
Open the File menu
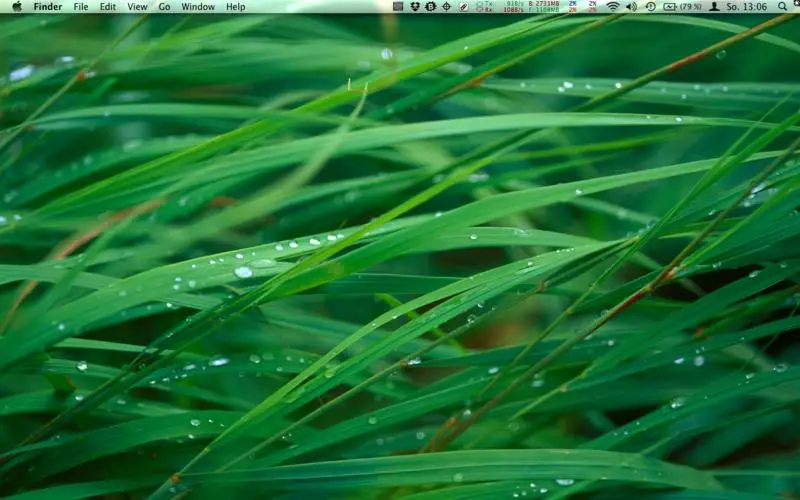pos(81,6)
